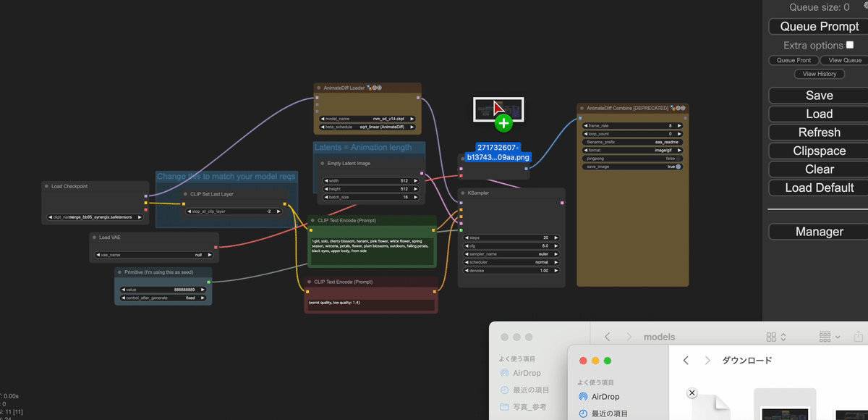Collapse the CLIP Set Last Layer node dot
868x420 pixels.
[185, 194]
